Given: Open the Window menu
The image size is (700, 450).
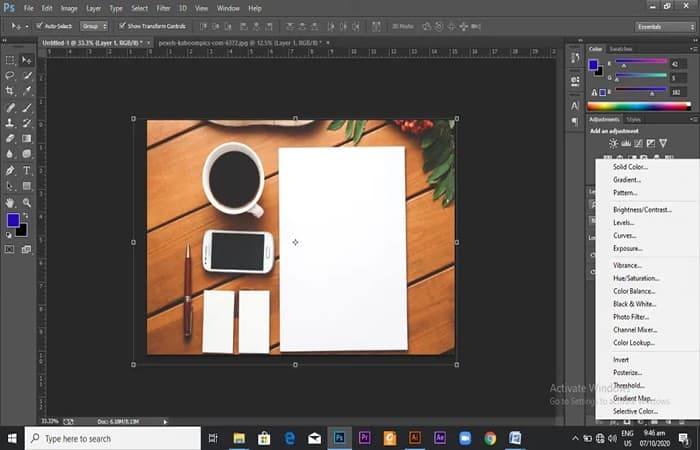Looking at the screenshot, I should coord(228,8).
